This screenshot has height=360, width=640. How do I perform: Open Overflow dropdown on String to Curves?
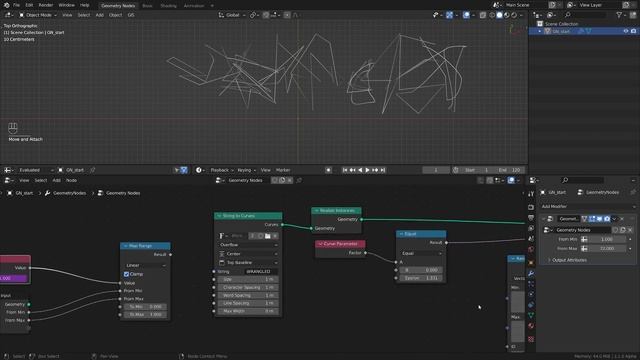(248, 245)
